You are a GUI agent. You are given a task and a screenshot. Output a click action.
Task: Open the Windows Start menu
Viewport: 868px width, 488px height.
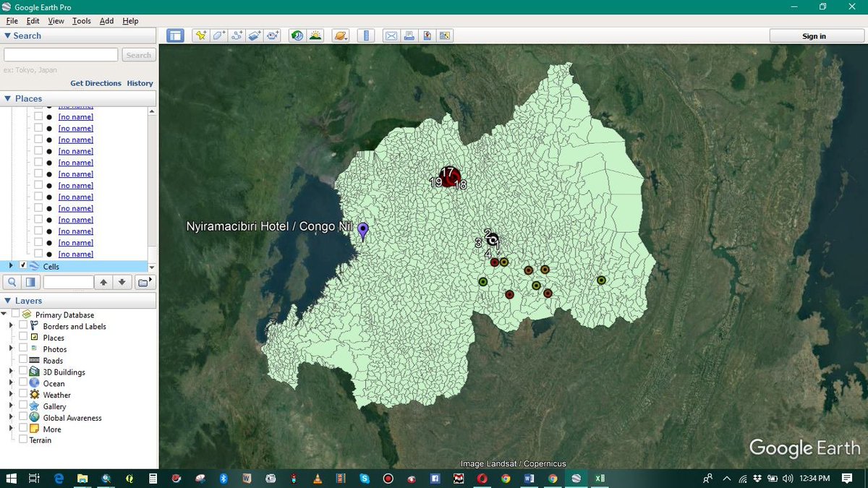pos(12,478)
